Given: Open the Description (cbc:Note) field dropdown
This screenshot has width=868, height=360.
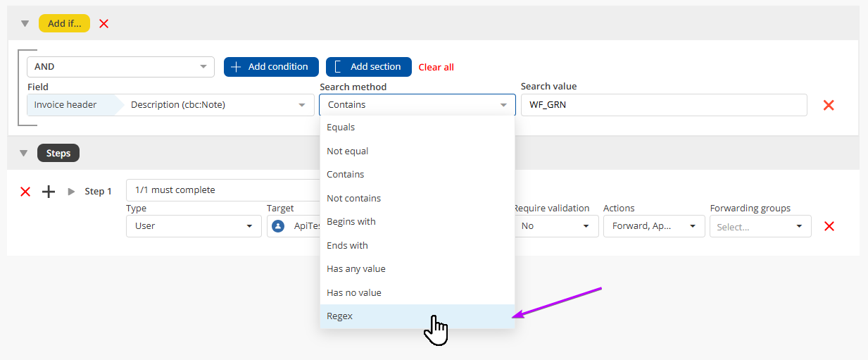Looking at the screenshot, I should (218, 105).
